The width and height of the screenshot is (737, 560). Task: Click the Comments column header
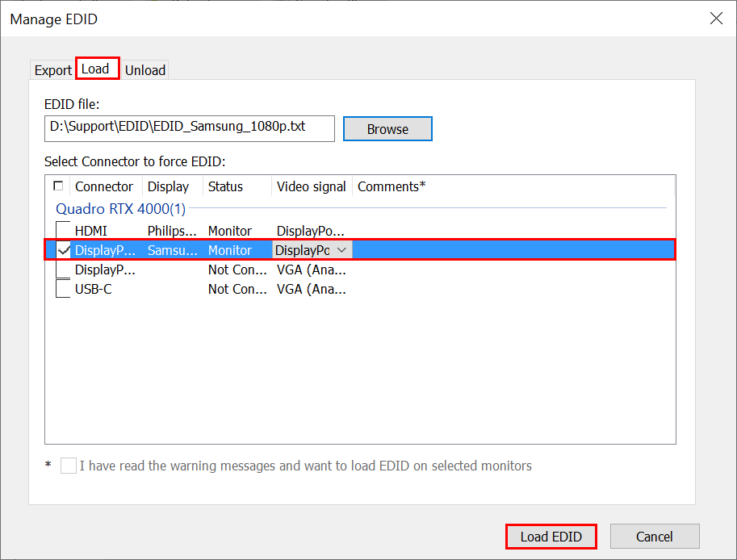pos(392,186)
